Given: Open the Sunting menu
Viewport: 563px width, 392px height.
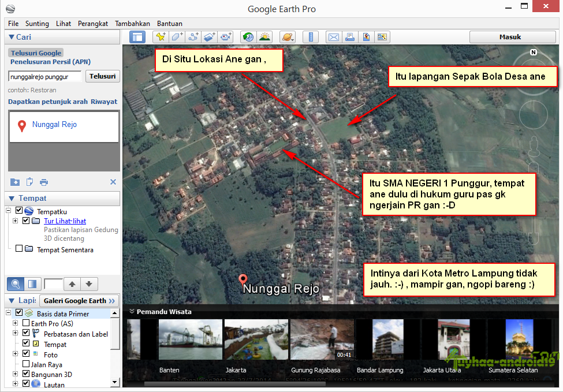Looking at the screenshot, I should point(37,23).
